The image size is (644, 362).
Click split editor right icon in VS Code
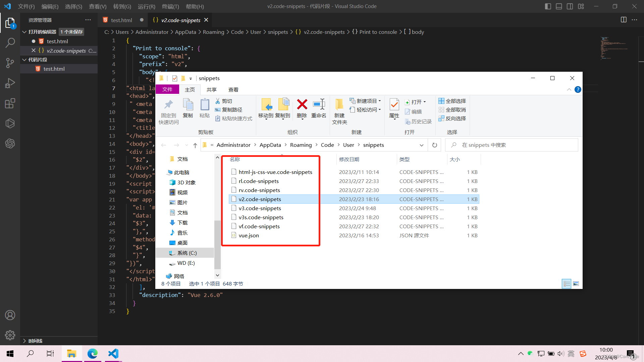click(624, 20)
